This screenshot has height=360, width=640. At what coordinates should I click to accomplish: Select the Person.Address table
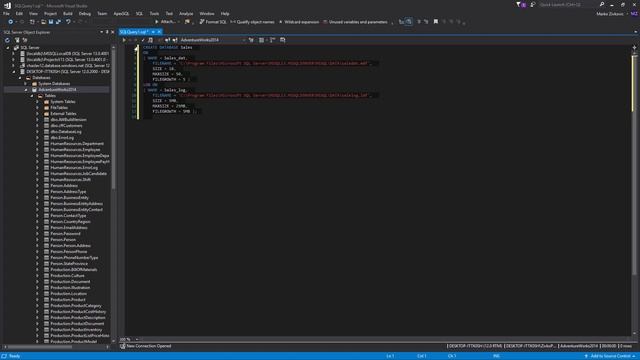[64, 186]
